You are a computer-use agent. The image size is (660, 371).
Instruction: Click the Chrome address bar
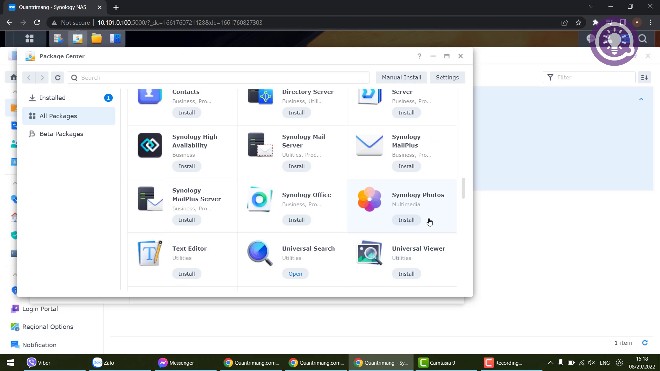(x=303, y=23)
